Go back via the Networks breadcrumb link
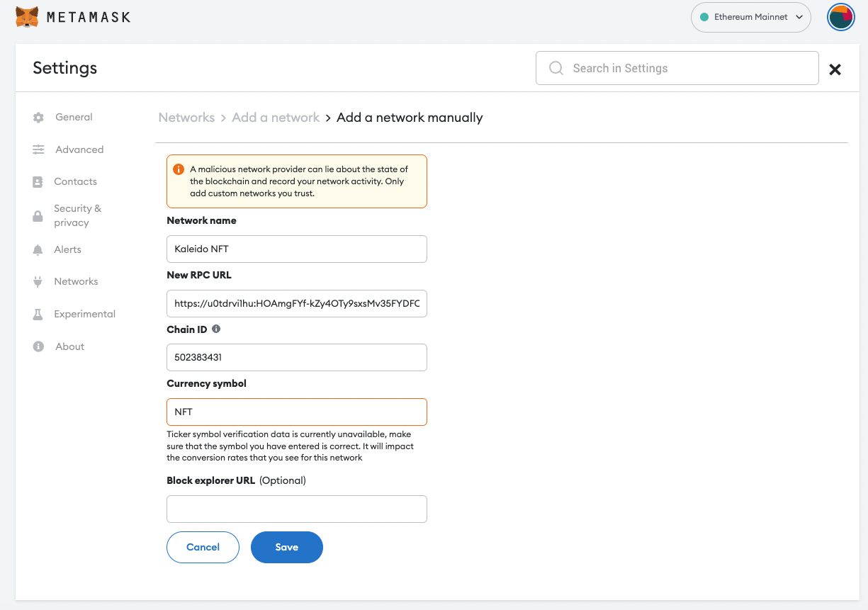 pos(186,117)
